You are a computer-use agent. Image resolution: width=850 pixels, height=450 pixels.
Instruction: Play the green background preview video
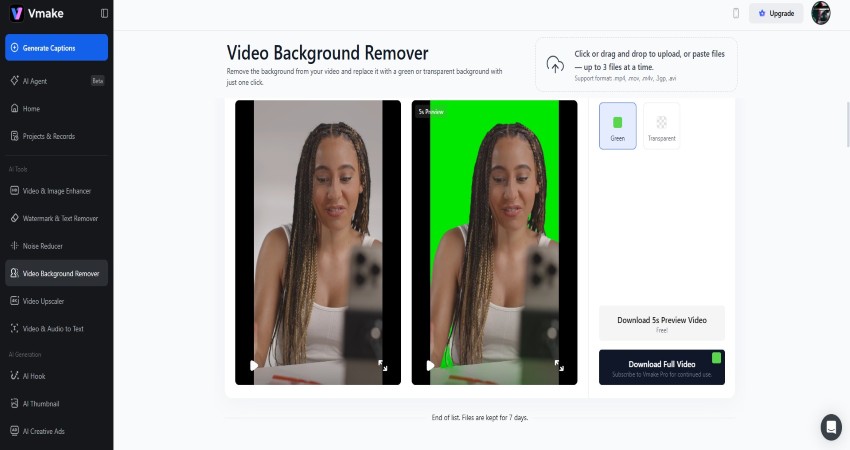[x=431, y=366]
